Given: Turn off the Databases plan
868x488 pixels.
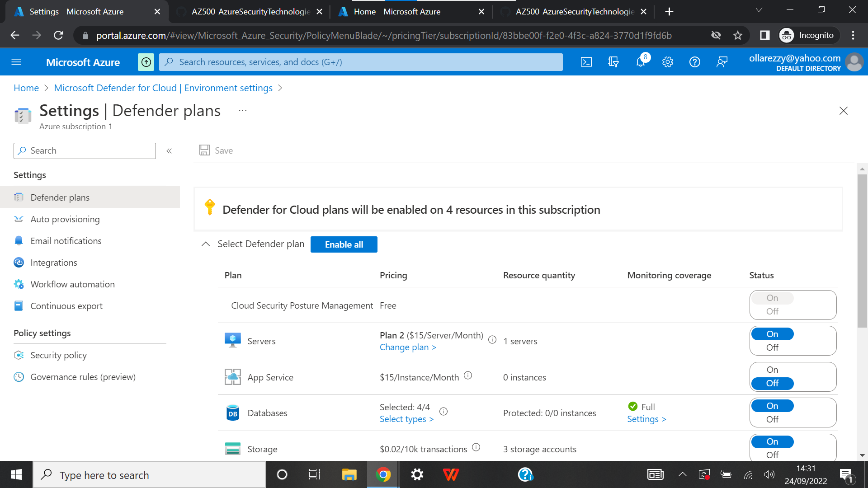Looking at the screenshot, I should pyautogui.click(x=772, y=419).
